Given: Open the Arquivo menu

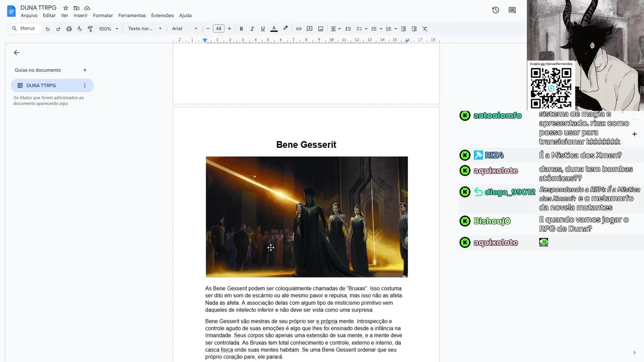Looking at the screenshot, I should coord(29,16).
